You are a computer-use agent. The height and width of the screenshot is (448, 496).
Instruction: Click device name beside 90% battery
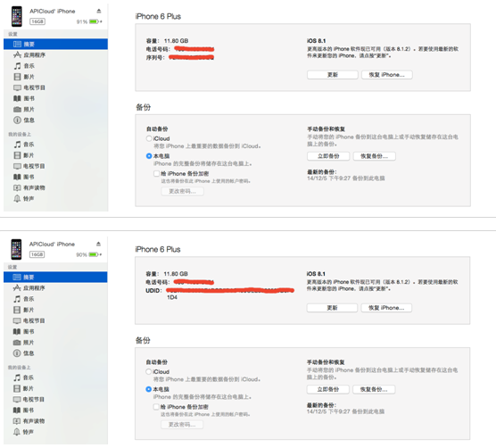(x=52, y=244)
